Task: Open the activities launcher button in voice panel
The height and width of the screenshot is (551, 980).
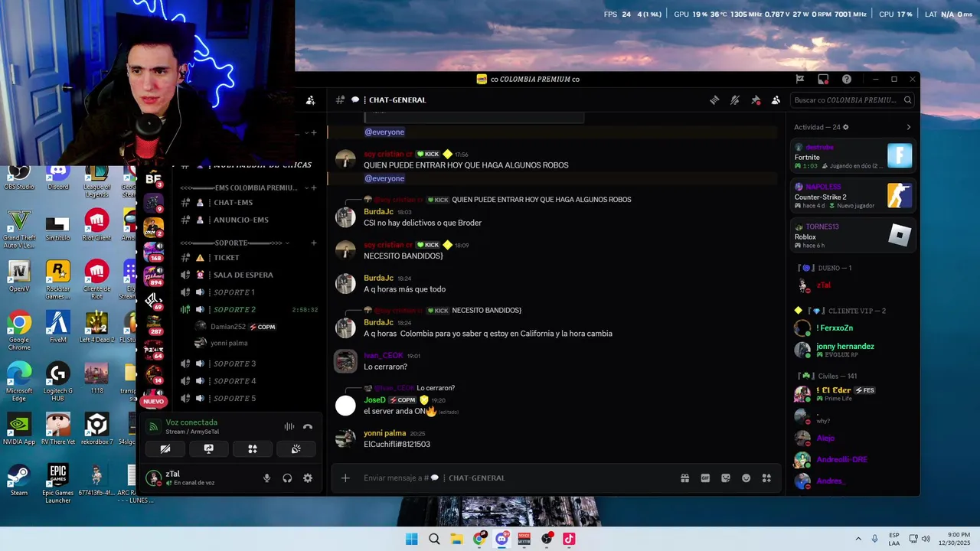Action: 252,449
